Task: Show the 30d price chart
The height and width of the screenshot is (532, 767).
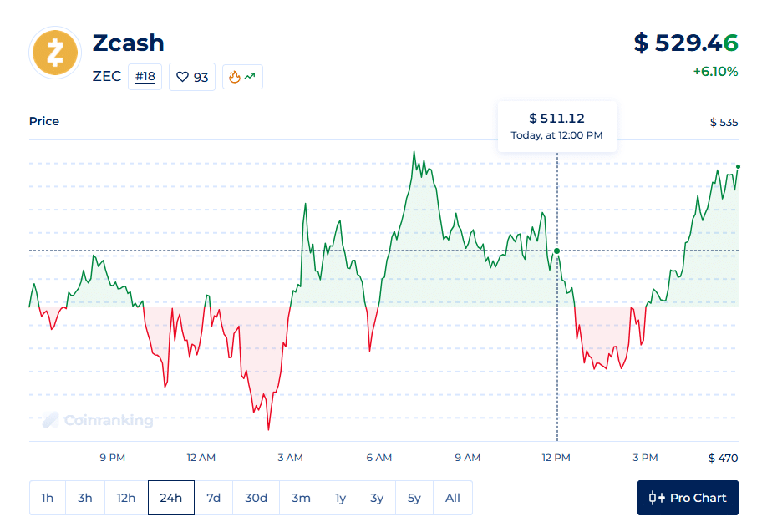Action: click(256, 498)
